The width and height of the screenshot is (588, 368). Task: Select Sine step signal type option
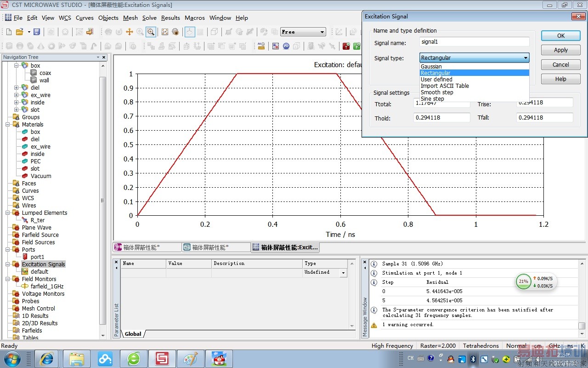click(432, 99)
